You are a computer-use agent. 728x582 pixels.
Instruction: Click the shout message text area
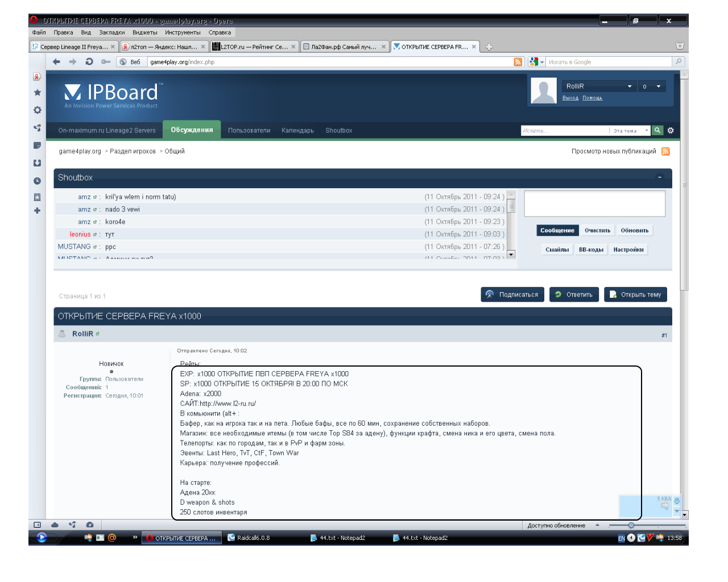point(594,203)
